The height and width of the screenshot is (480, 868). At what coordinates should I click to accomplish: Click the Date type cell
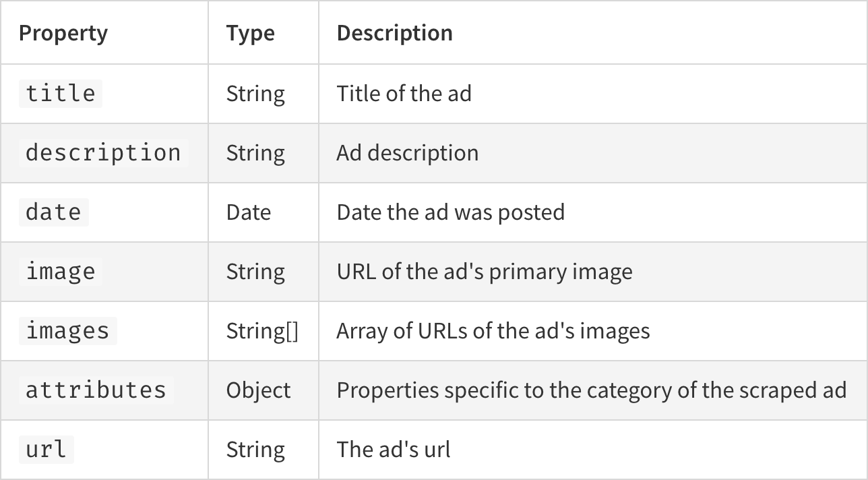248,212
